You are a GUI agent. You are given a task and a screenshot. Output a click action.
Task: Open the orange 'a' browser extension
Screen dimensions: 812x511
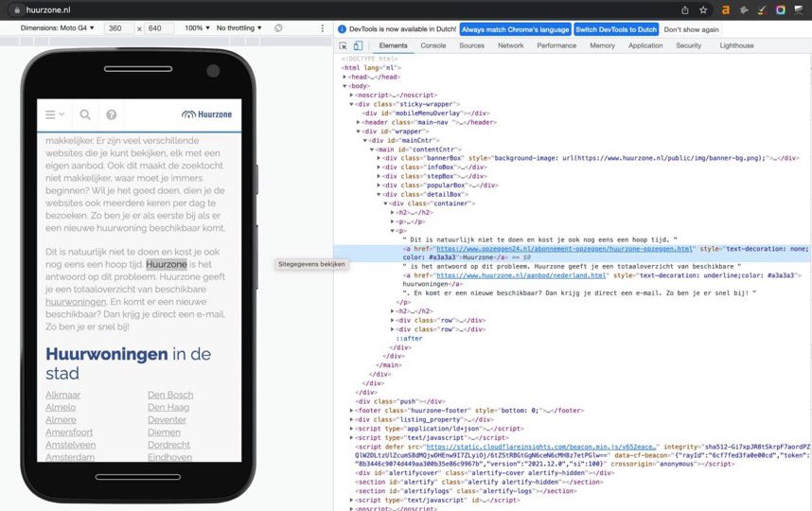(726, 9)
